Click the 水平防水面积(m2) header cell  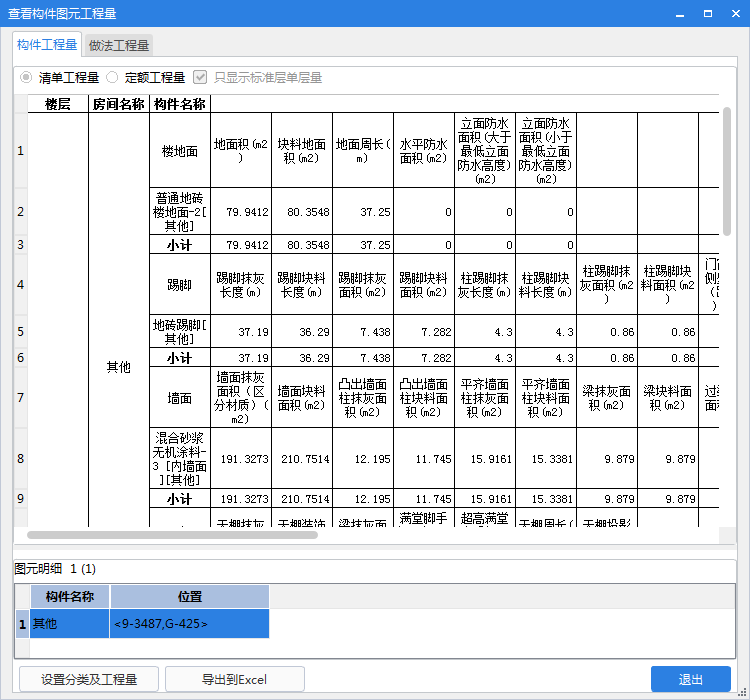424,151
